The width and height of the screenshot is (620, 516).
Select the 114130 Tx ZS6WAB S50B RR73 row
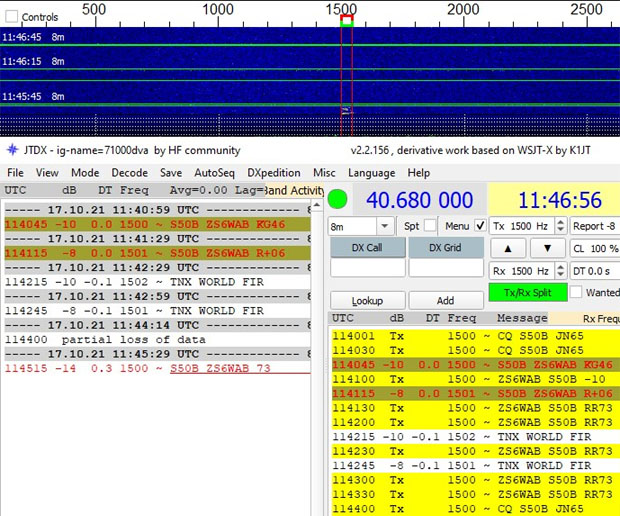point(475,408)
